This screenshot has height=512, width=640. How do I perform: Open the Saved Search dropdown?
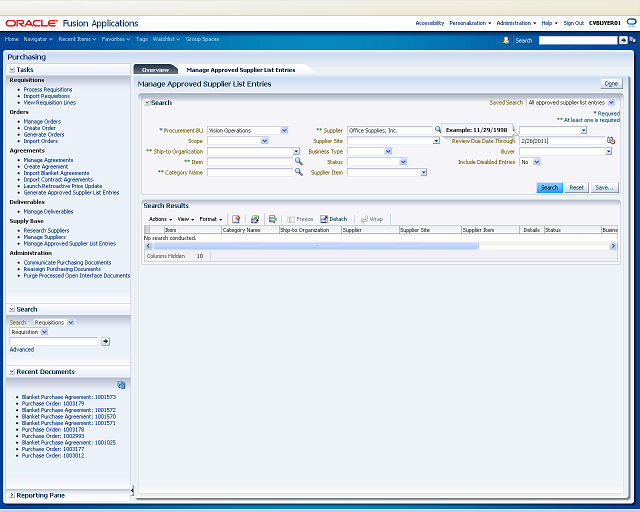click(611, 102)
